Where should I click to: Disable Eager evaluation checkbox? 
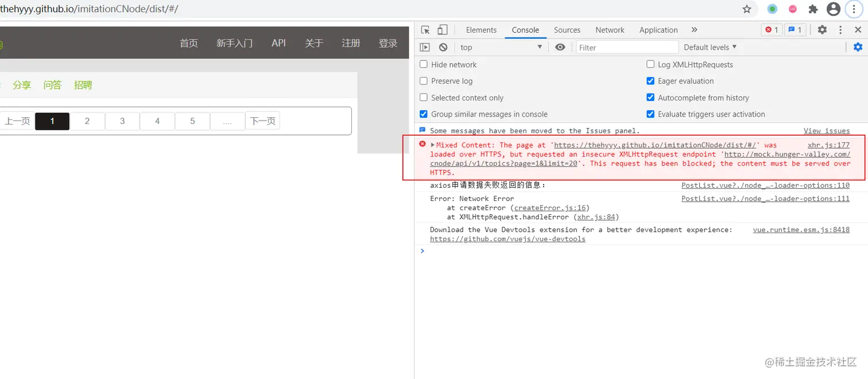(x=650, y=81)
